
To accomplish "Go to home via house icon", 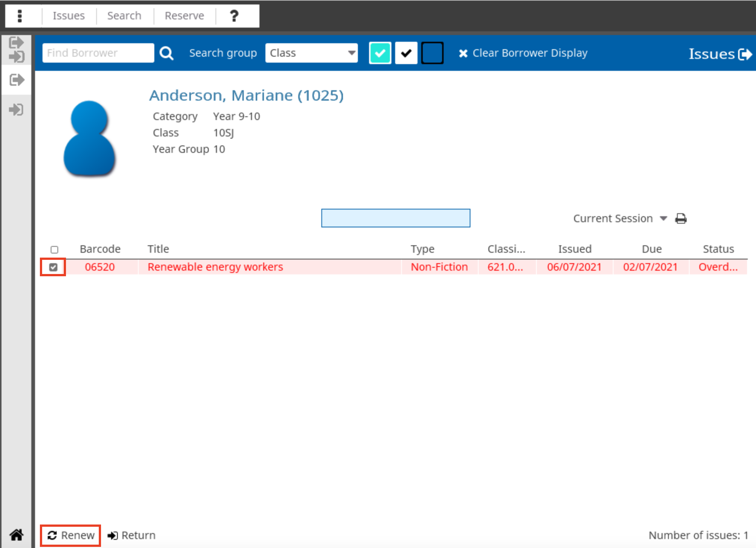I will (x=16, y=535).
